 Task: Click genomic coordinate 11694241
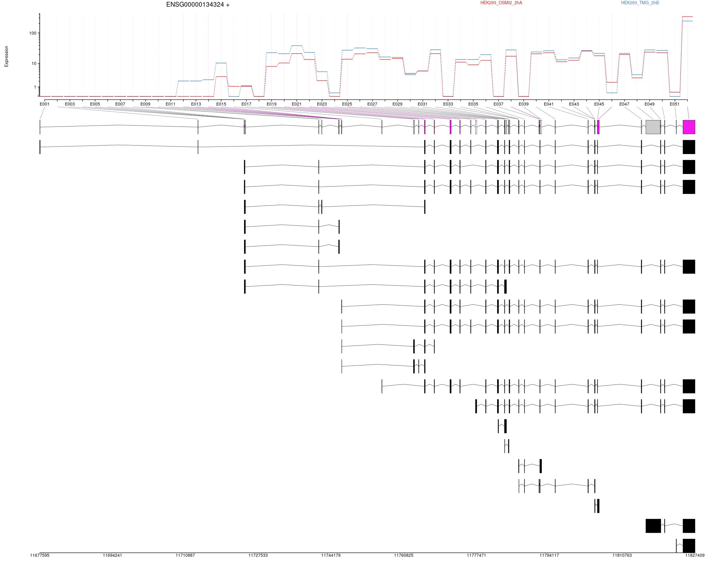(112, 555)
